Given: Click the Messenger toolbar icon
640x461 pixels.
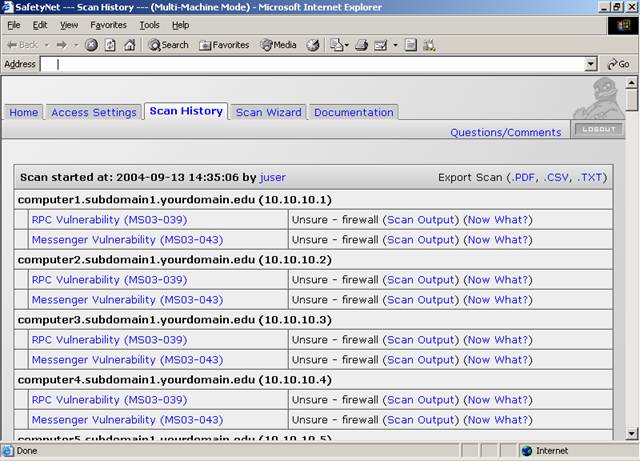Looking at the screenshot, I should click(x=429, y=45).
